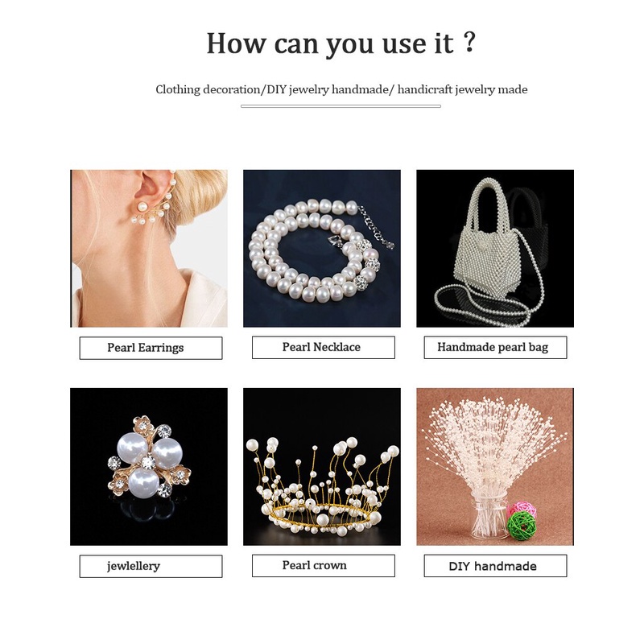This screenshot has height=644, width=644.
Task: Click the silver clasp chain on necklace
Action: click(376, 226)
